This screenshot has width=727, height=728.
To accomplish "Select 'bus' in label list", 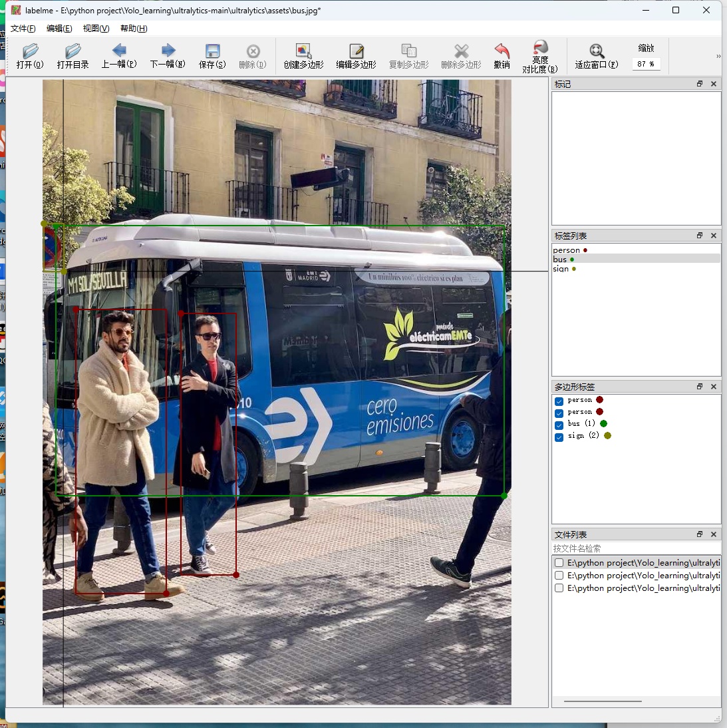I will [636, 259].
